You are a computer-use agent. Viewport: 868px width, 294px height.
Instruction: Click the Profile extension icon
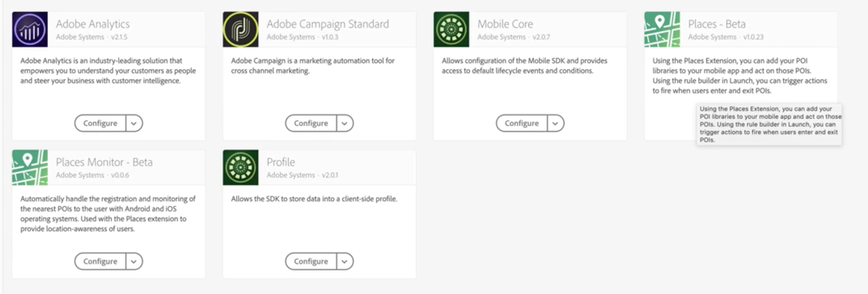(x=241, y=168)
